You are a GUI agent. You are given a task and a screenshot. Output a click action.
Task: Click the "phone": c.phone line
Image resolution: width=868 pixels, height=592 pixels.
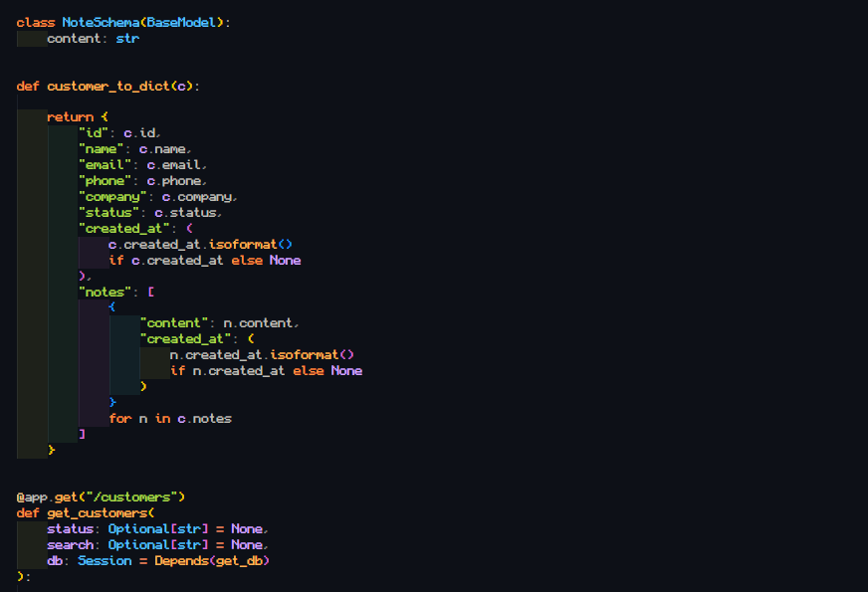[142, 181]
